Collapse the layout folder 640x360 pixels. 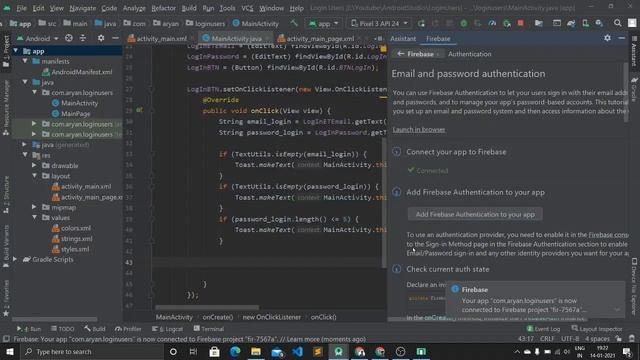[34, 176]
